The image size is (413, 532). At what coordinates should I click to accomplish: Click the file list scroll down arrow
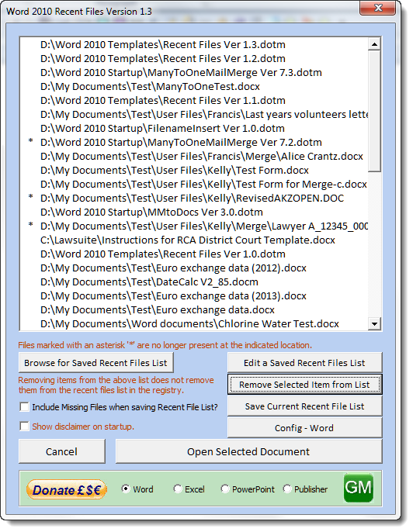pyautogui.click(x=375, y=323)
